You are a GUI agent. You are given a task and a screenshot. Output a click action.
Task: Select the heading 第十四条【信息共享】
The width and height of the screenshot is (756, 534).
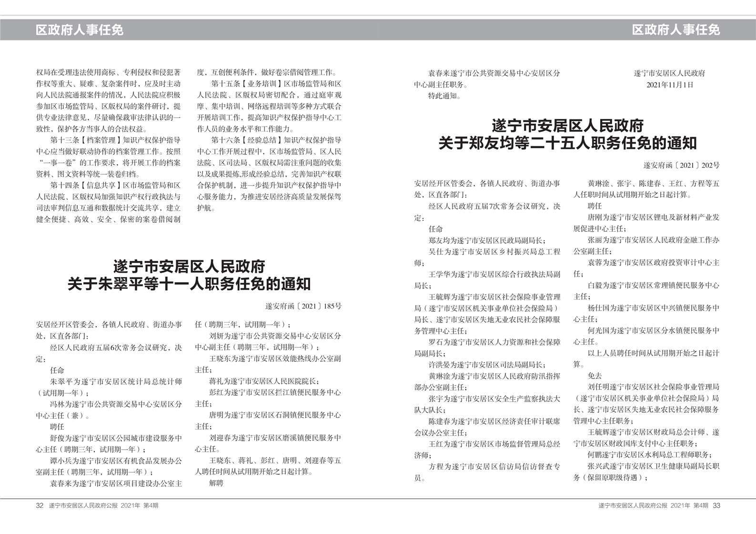coord(83,186)
